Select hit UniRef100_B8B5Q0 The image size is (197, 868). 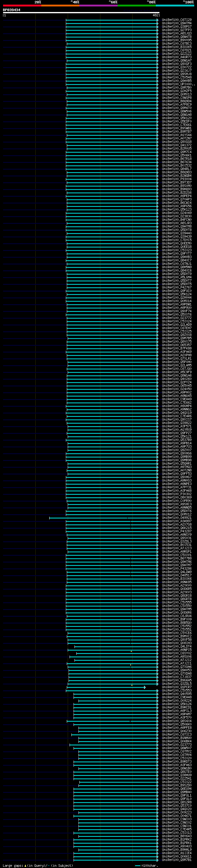coord(177,623)
